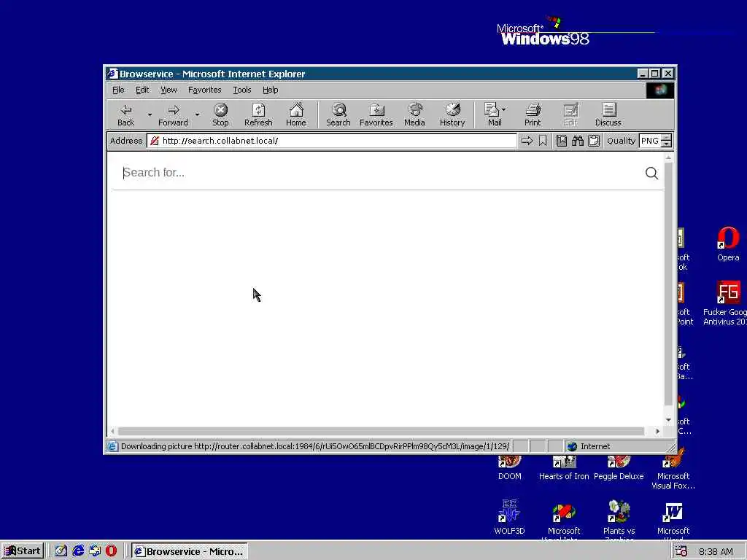Open the Help menu
The width and height of the screenshot is (747, 560).
(270, 90)
